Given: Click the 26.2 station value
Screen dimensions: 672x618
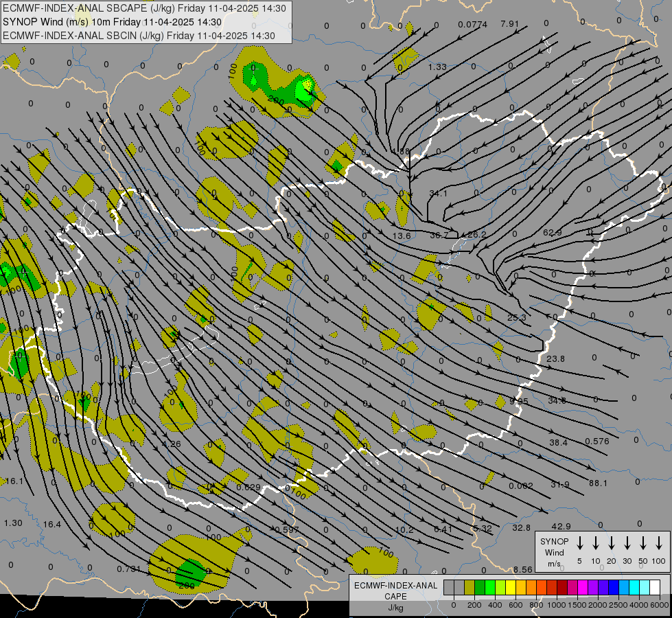Looking at the screenshot, I should pos(476,234).
